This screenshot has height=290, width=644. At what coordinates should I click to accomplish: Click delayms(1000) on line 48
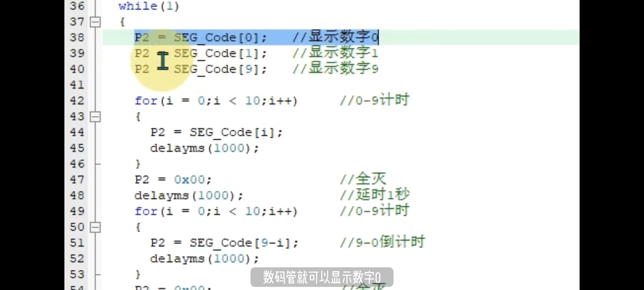tap(189, 195)
